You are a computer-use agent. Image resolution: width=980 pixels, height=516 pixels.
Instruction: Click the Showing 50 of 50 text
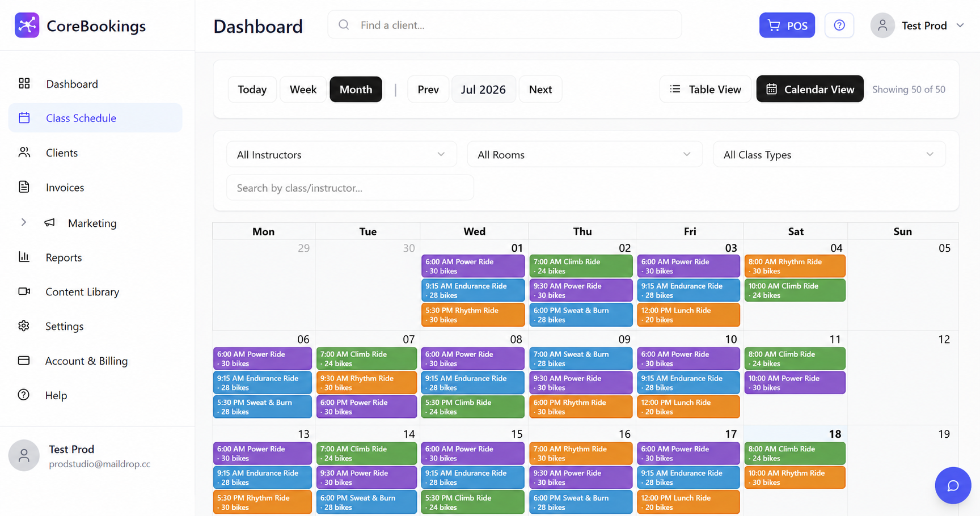(x=909, y=89)
